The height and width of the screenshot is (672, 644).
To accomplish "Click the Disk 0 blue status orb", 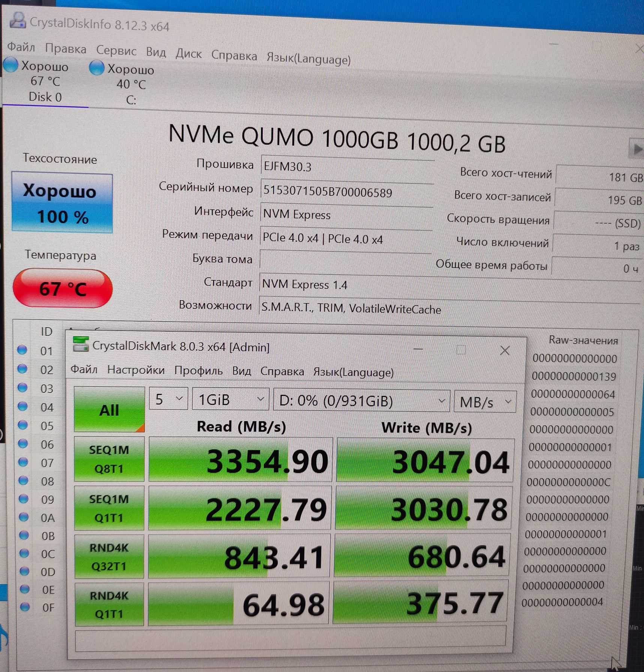I will 11,65.
